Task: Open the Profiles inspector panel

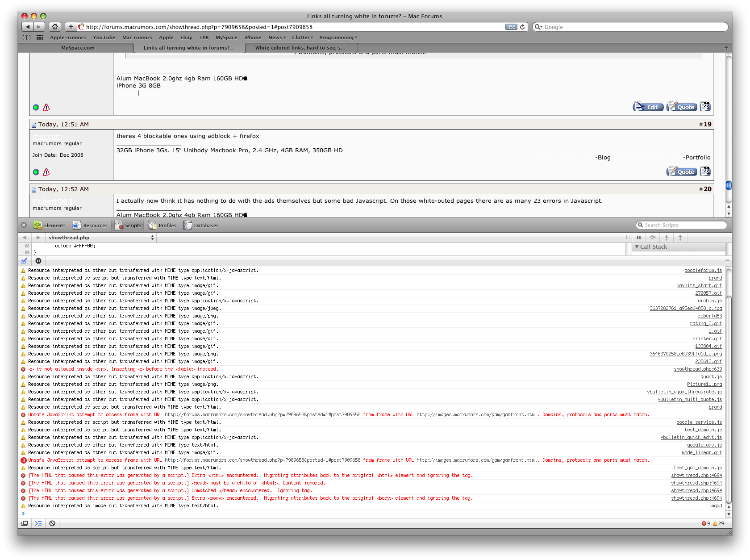Action: pyautogui.click(x=162, y=225)
